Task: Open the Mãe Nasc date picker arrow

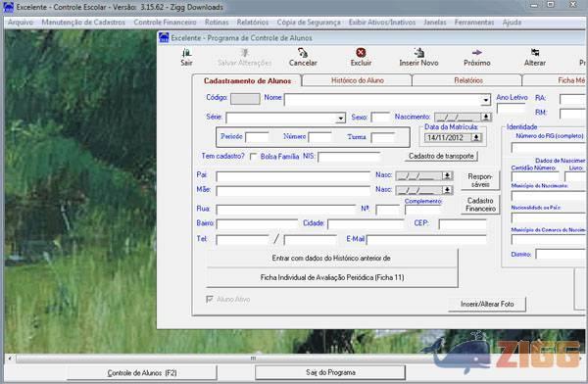Action: (x=447, y=190)
